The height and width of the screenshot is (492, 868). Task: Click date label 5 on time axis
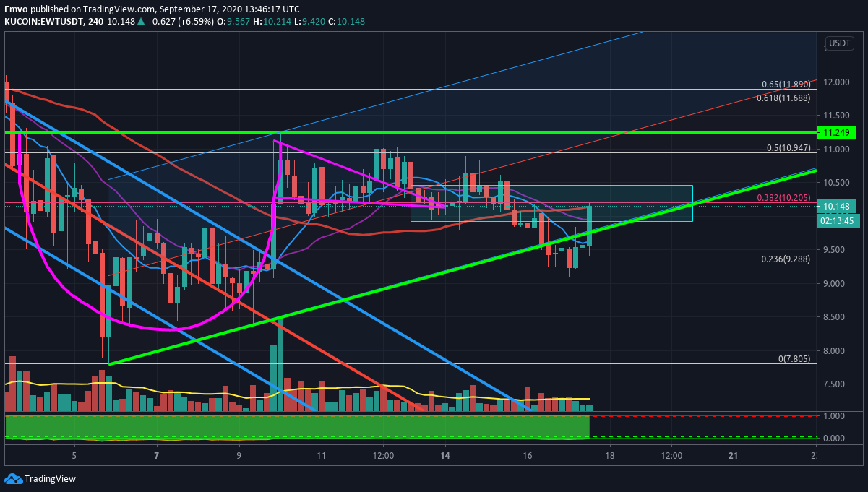coord(74,456)
